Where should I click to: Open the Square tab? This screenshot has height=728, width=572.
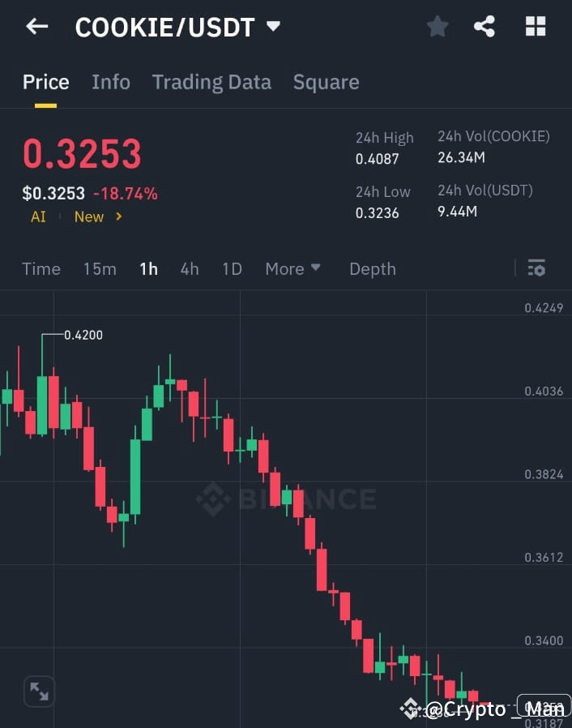click(x=326, y=82)
